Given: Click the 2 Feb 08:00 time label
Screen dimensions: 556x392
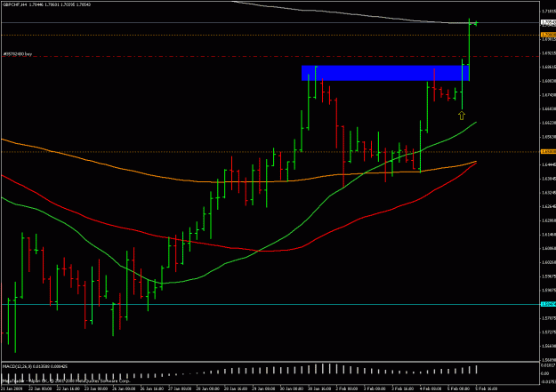Looking at the screenshot, I should (347, 388).
